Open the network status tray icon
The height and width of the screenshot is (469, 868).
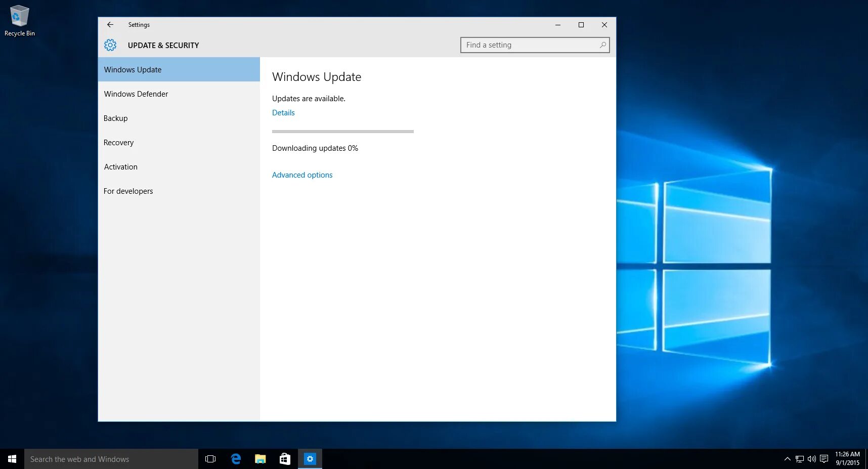point(800,459)
